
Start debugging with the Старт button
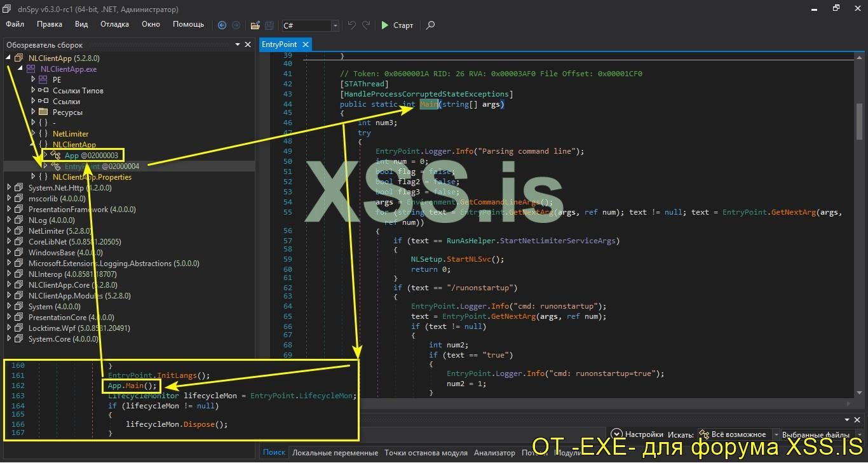point(397,25)
